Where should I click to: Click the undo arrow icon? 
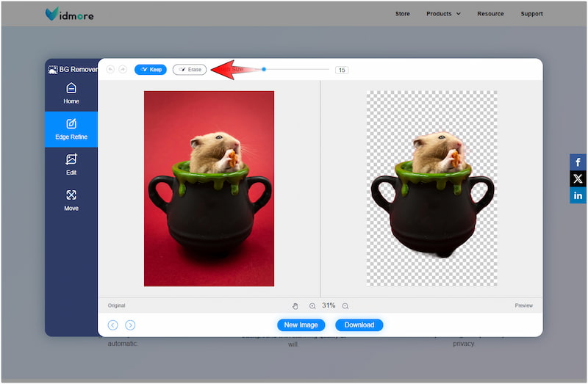[110, 70]
